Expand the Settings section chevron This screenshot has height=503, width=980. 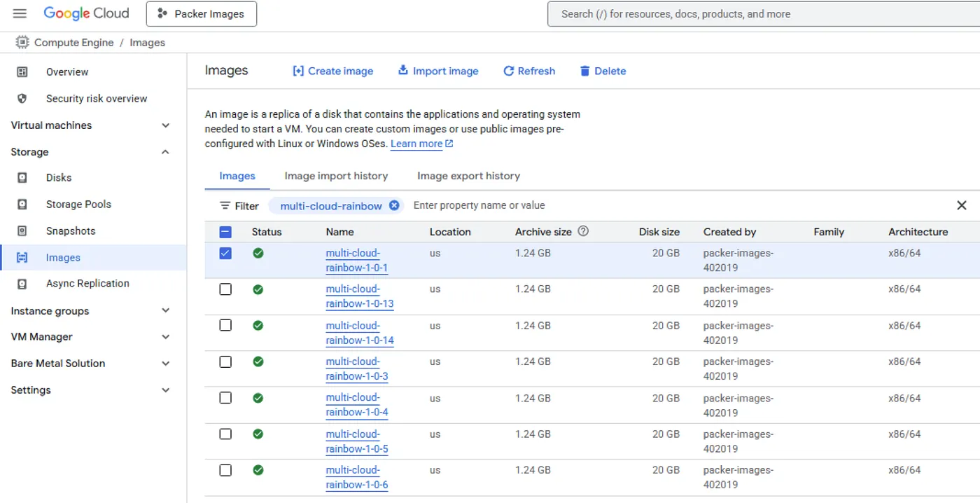pyautogui.click(x=166, y=390)
